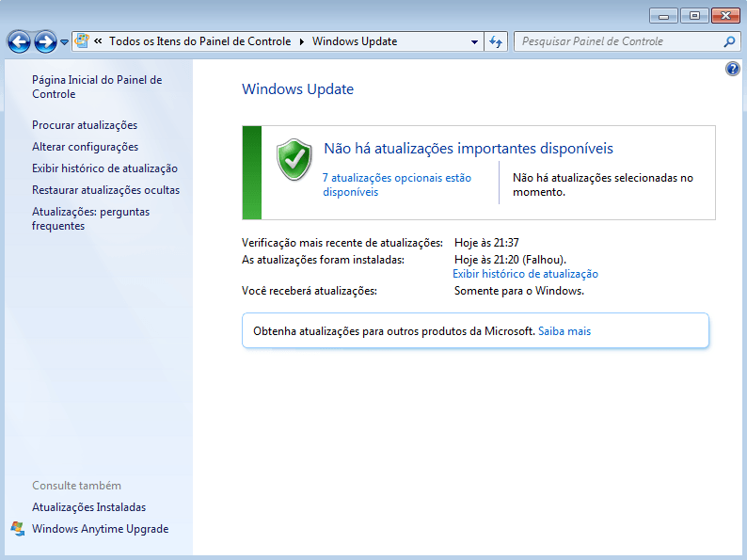Expand the double-chevron breadcrumb overflow
This screenshot has width=747, height=560.
[98, 41]
